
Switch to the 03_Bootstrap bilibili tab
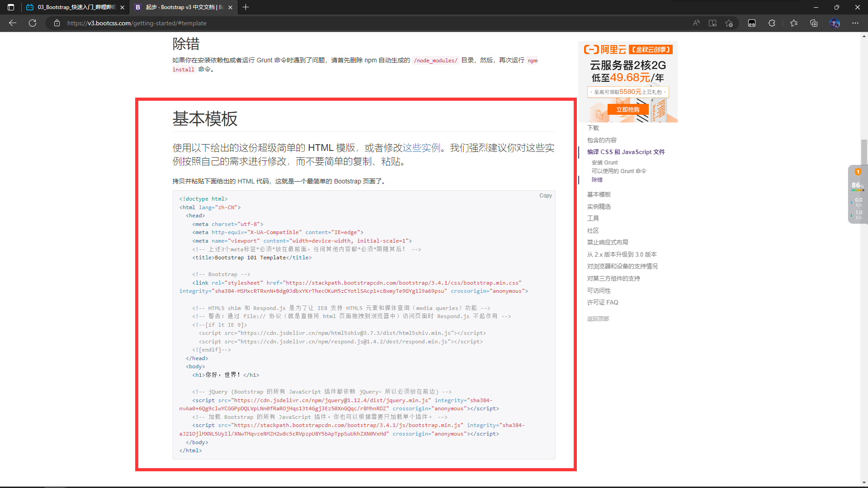(75, 7)
